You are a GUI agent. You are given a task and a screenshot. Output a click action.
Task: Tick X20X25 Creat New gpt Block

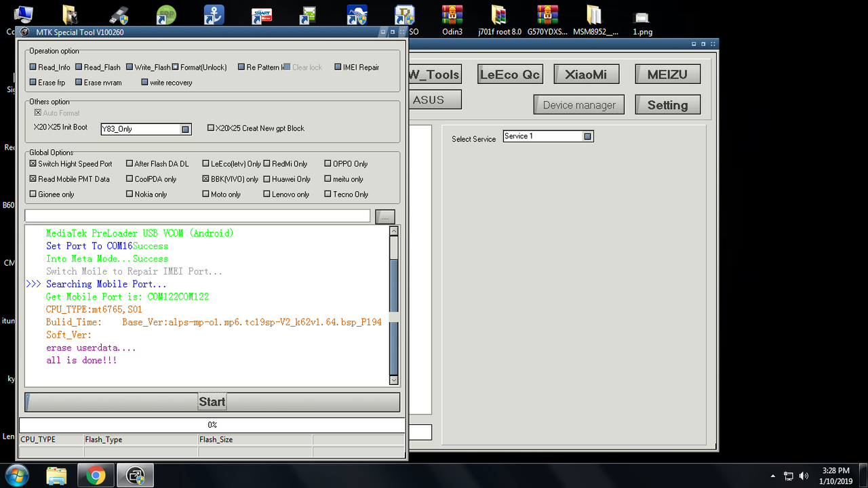[x=210, y=128]
